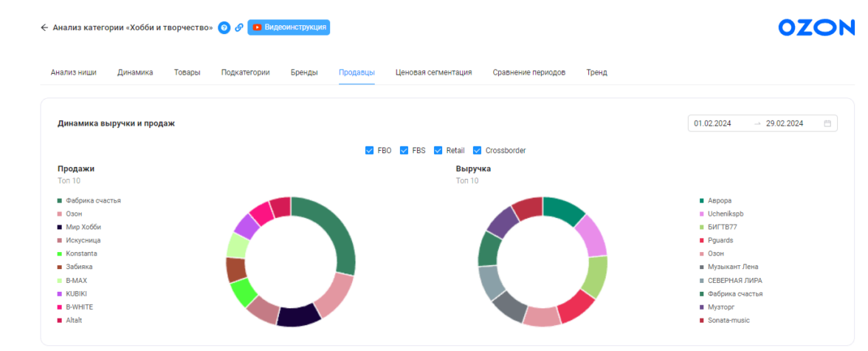Toggle the FBS checkbox

[x=404, y=150]
